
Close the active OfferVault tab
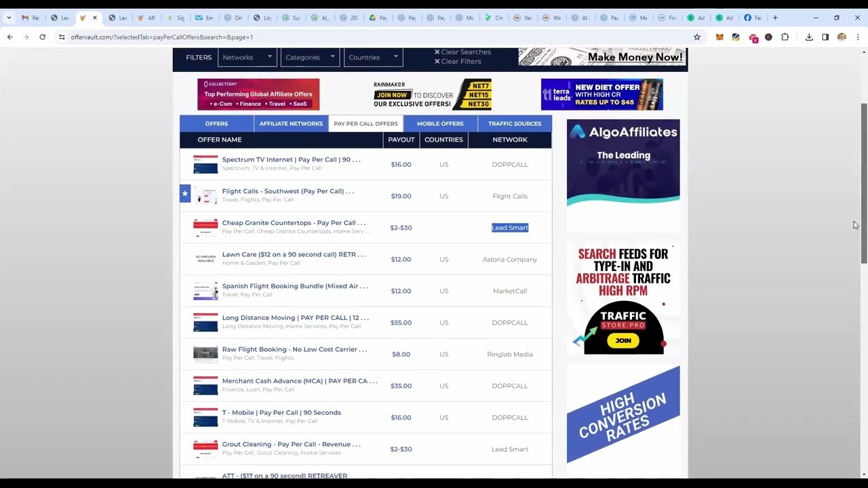click(95, 18)
